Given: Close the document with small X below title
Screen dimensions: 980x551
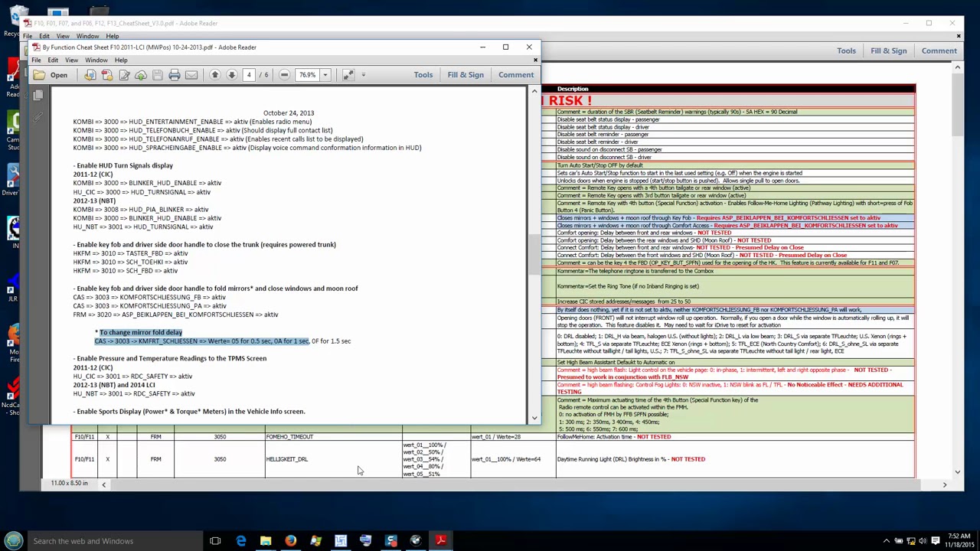Looking at the screenshot, I should point(535,60).
